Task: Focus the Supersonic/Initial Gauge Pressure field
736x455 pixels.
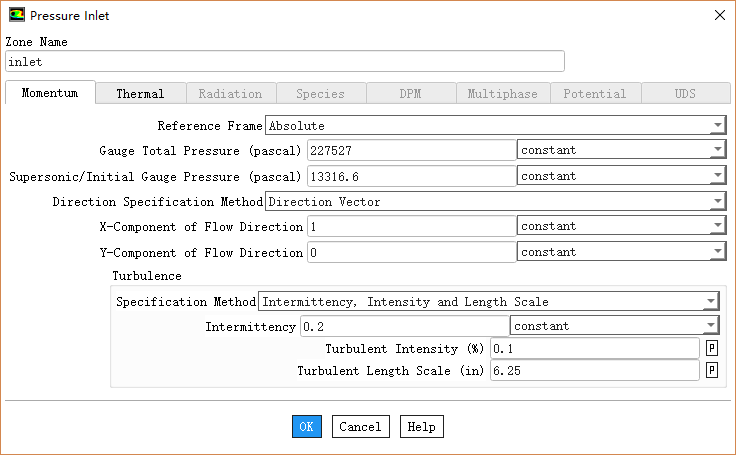Action: [410, 176]
